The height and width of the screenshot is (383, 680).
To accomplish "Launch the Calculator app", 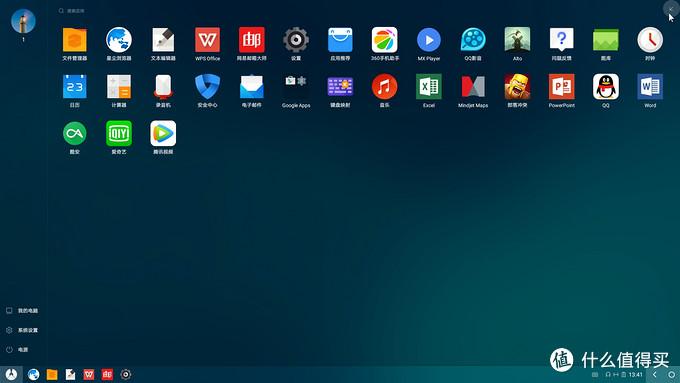I will [x=119, y=87].
